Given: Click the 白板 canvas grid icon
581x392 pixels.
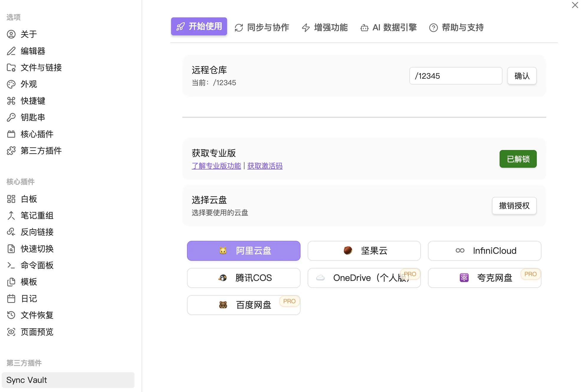Looking at the screenshot, I should pyautogui.click(x=11, y=199).
